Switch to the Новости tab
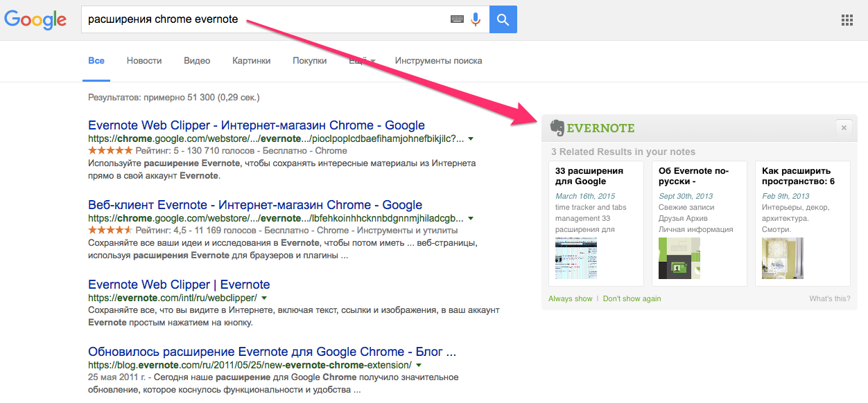 tap(144, 61)
